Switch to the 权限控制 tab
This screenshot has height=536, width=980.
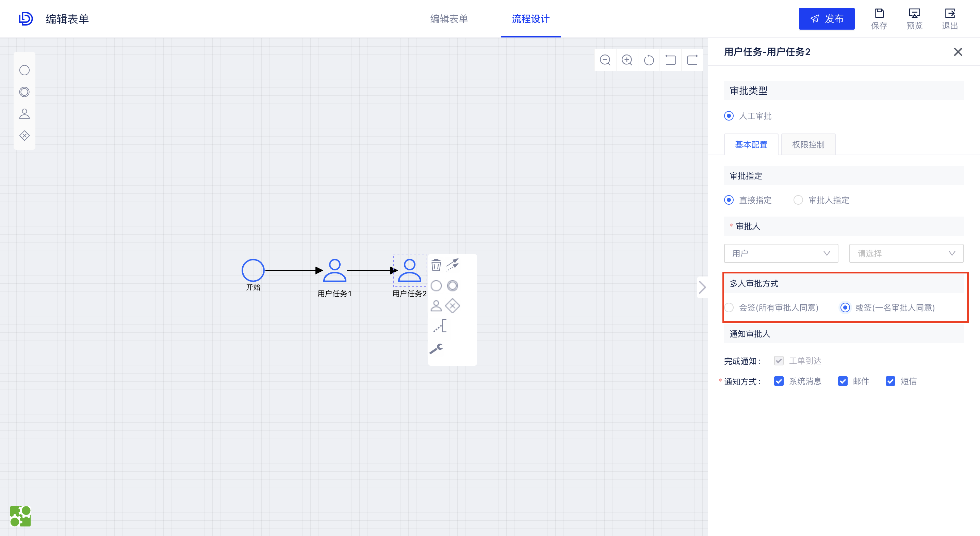[808, 144]
